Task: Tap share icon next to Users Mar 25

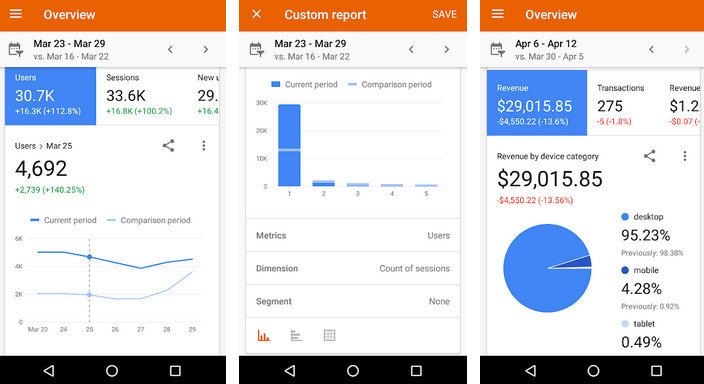Action: tap(168, 146)
